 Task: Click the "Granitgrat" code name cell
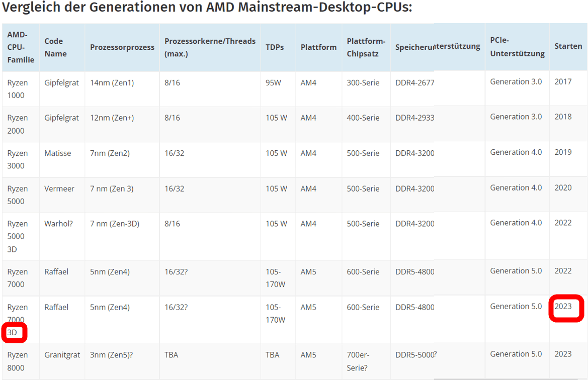pos(62,355)
